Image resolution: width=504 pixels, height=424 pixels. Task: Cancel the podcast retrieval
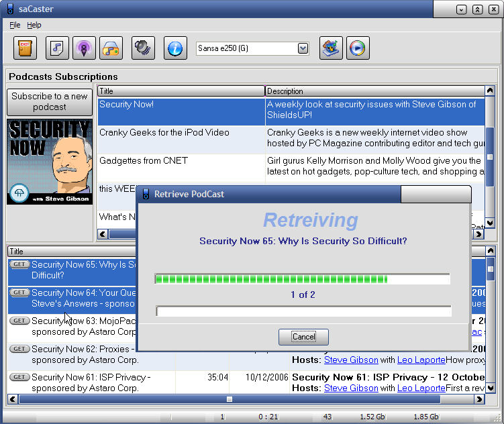coord(303,337)
